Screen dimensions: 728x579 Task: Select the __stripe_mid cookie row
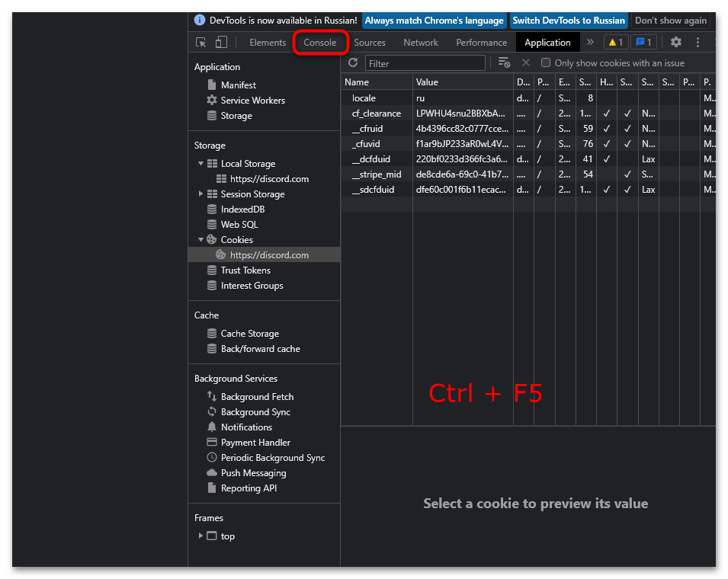click(528, 174)
